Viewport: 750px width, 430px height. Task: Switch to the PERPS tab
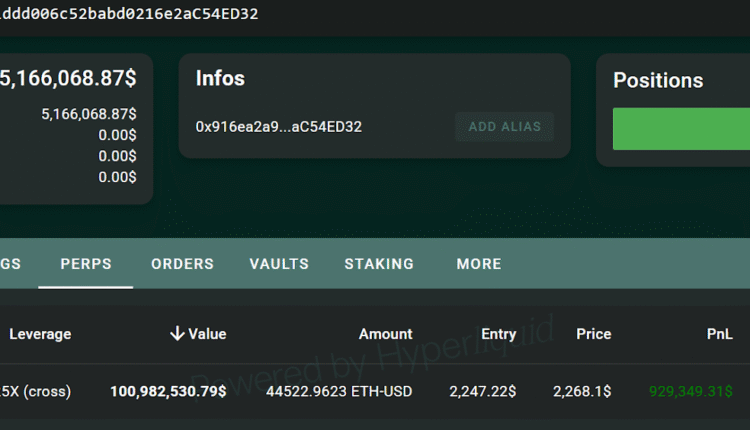point(86,264)
